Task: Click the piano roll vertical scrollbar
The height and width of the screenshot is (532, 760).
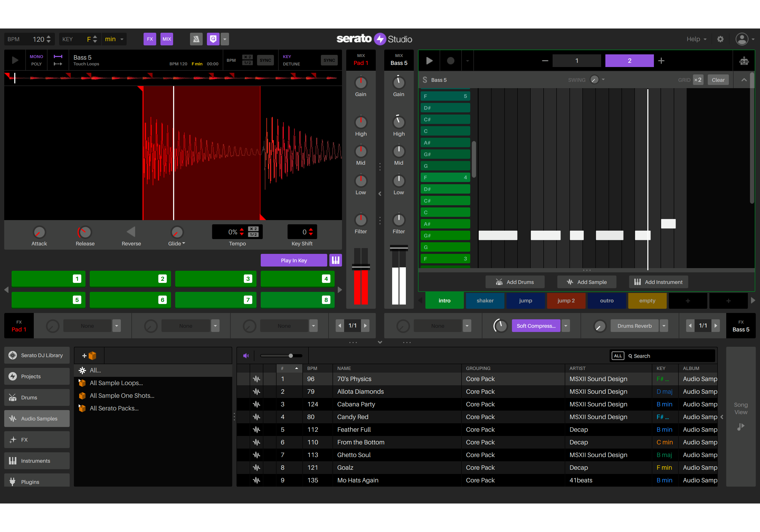Action: (x=474, y=159)
